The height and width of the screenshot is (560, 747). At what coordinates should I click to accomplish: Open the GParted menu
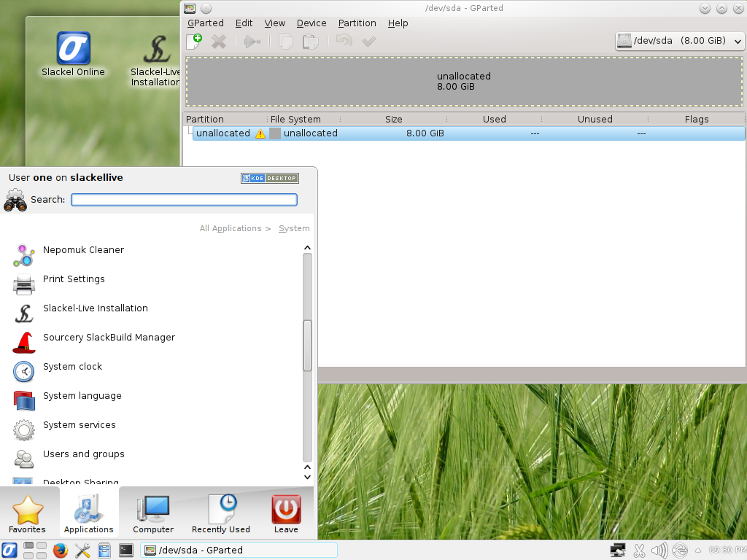click(x=205, y=23)
